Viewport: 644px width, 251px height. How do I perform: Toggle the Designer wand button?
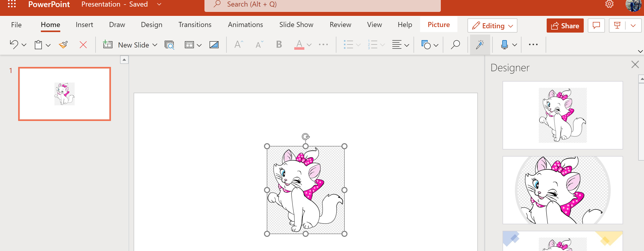coord(480,45)
